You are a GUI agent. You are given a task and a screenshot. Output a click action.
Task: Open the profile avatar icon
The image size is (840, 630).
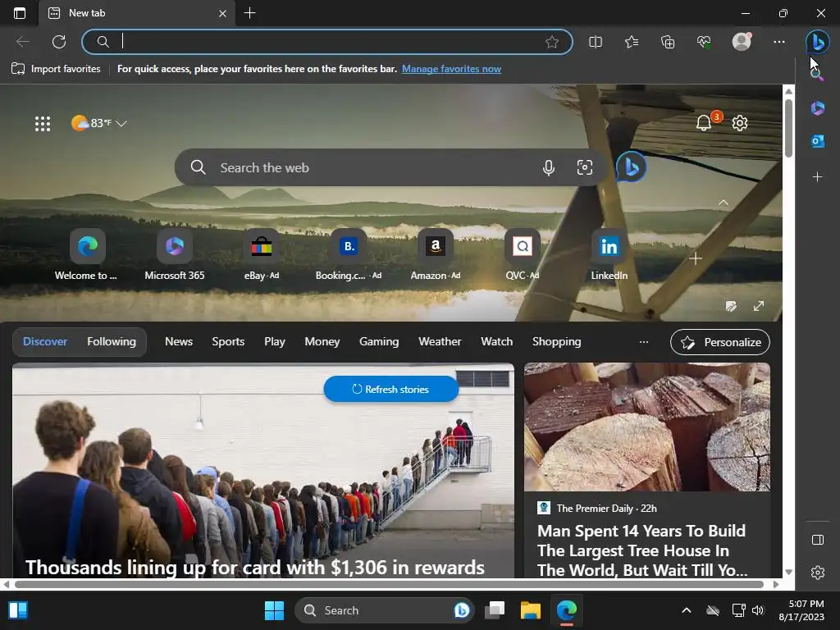point(742,42)
